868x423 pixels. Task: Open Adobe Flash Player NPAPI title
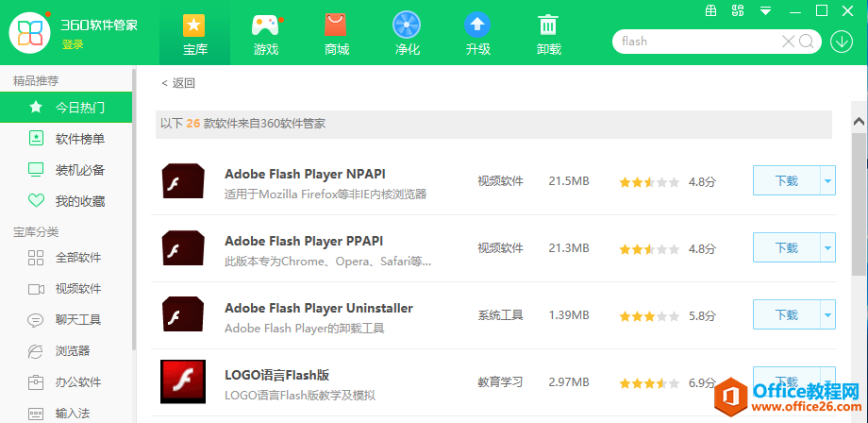(305, 174)
